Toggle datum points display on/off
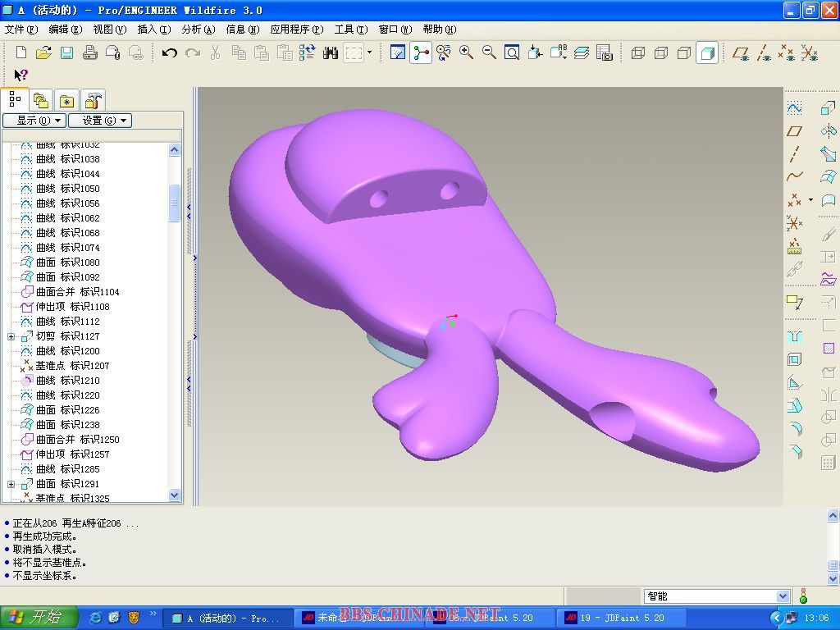The image size is (840, 630). coord(786,53)
